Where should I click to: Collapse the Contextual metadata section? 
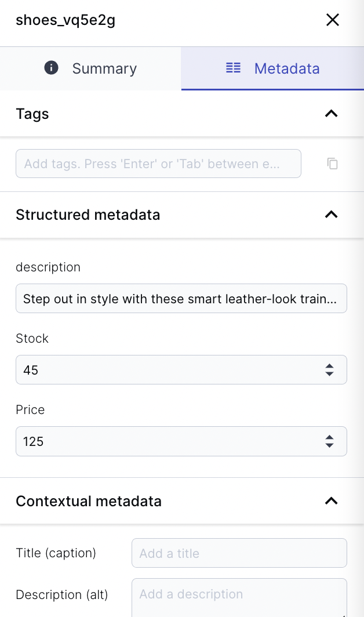click(331, 501)
